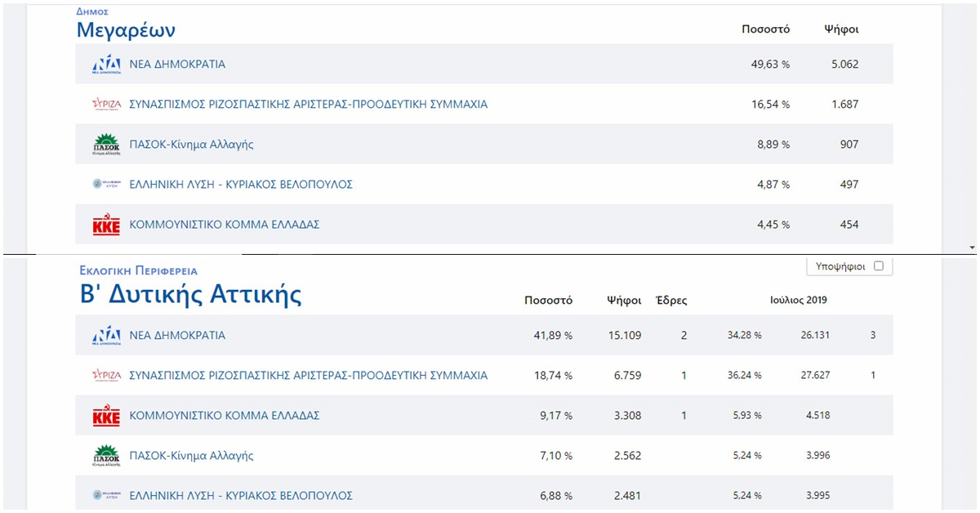This screenshot has height=513, width=980.
Task: Click the 6,88 % percentage value
Action: [x=556, y=496]
